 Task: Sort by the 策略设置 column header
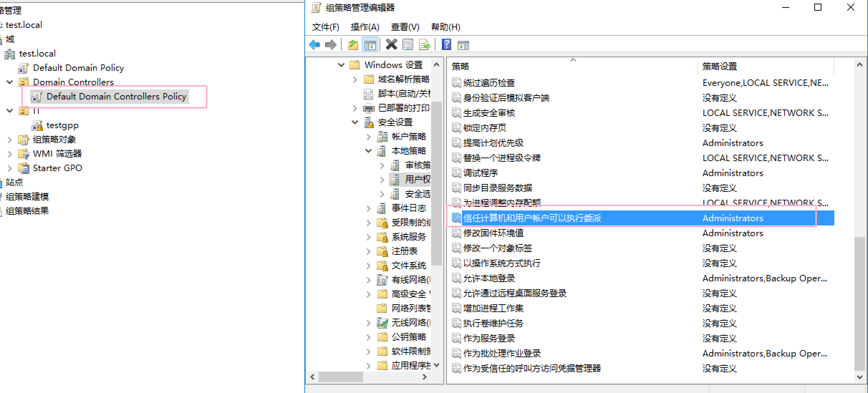tap(720, 66)
